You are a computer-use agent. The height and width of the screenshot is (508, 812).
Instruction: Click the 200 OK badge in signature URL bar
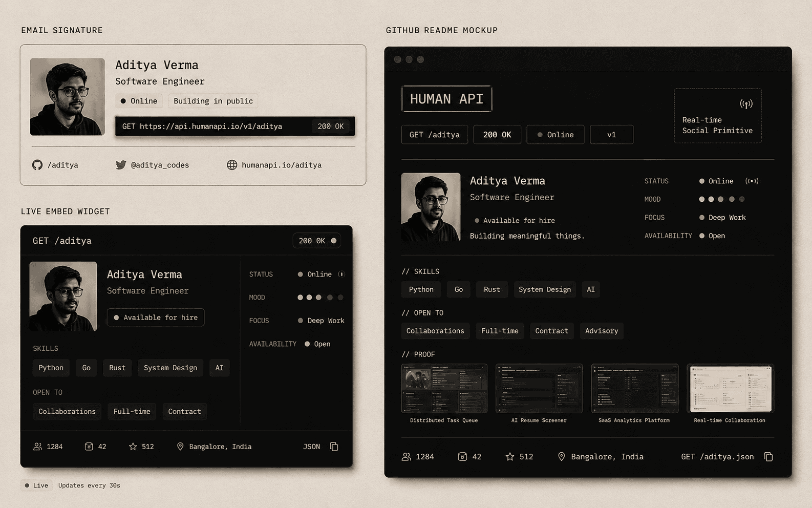(x=331, y=126)
